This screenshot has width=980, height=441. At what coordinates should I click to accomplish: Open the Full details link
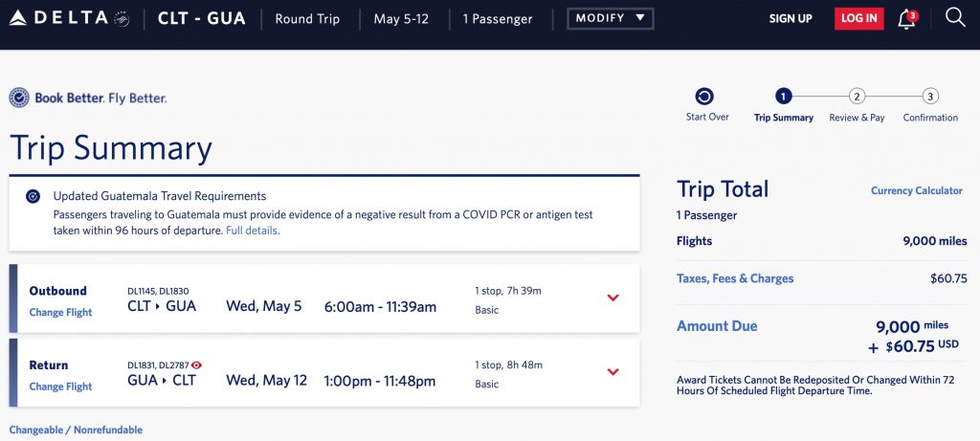(253, 231)
